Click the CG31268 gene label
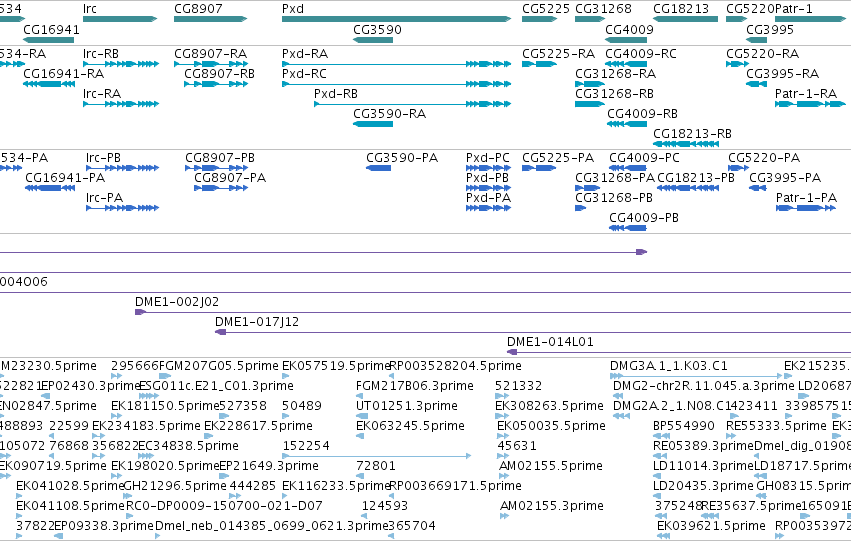Screen dimensions: 851x541 (x=604, y=9)
